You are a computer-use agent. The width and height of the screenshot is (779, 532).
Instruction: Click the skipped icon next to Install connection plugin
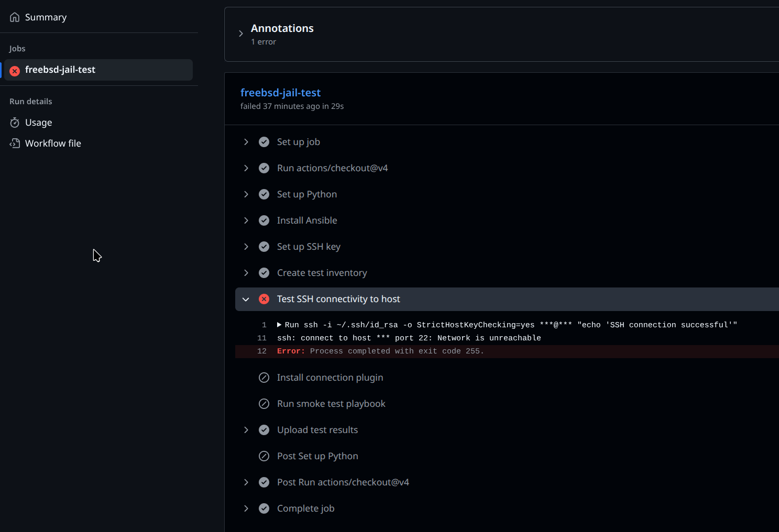264,378
